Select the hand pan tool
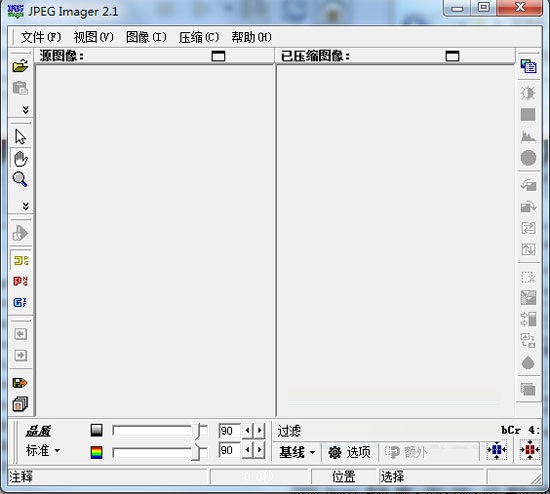This screenshot has height=494, width=550. click(20, 159)
